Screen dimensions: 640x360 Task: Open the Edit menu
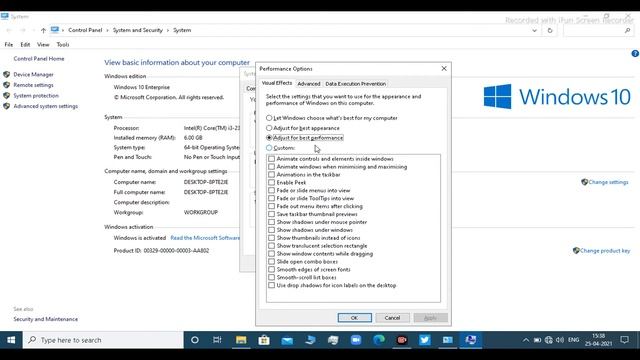[x=25, y=45]
